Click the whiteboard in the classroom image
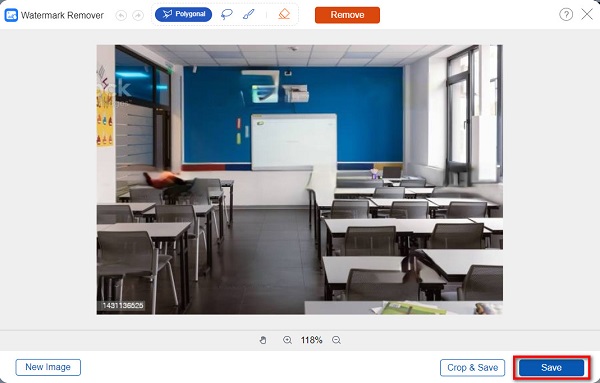The height and width of the screenshot is (383, 600). click(294, 142)
